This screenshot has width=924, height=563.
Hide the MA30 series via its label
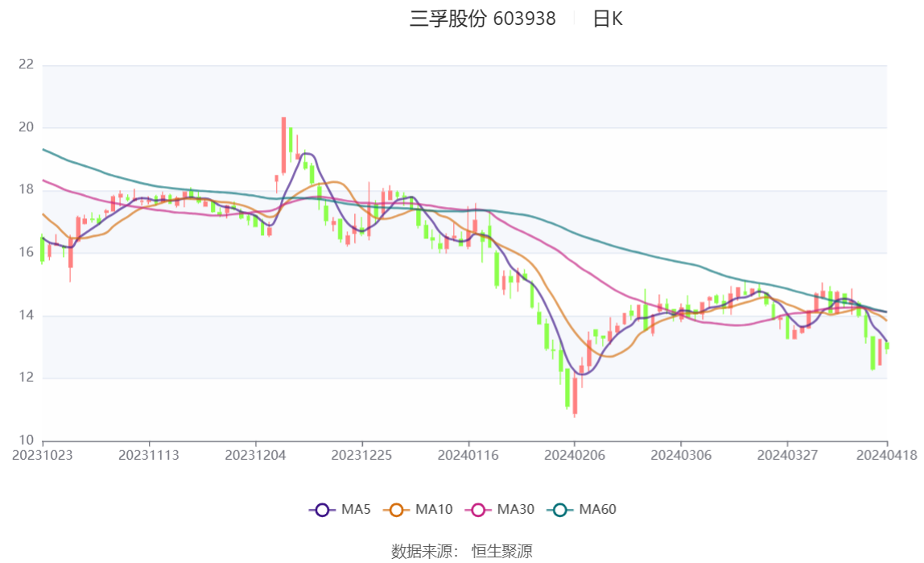(x=516, y=509)
